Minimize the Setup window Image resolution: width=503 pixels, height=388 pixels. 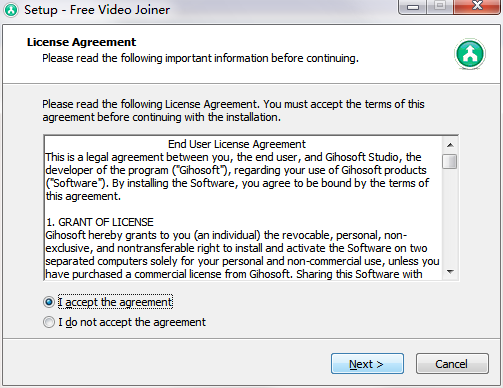point(413,7)
